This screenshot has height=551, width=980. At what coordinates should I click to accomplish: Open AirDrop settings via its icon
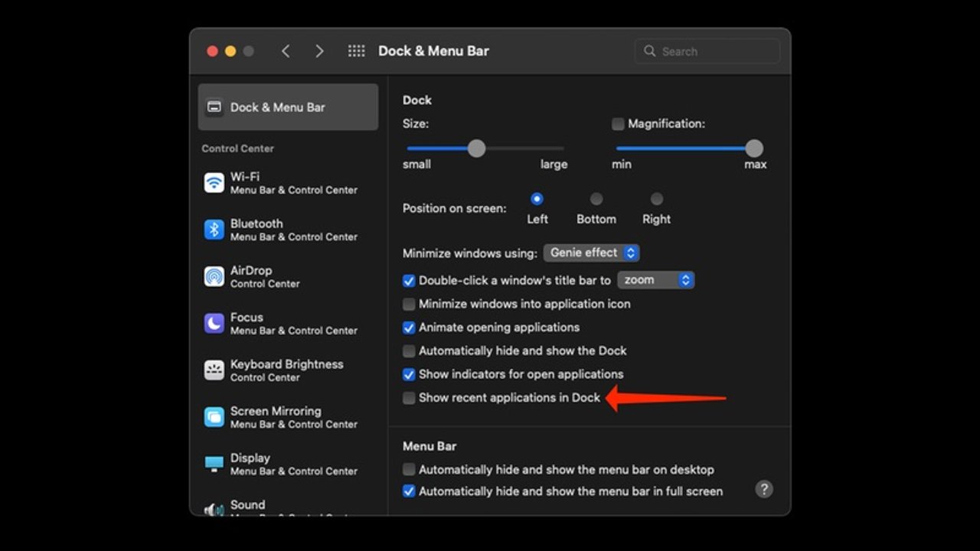(214, 276)
